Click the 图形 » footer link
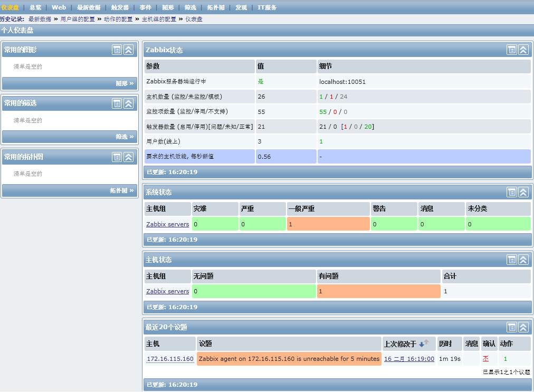Screen dimensions: 534x392 click(x=125, y=83)
